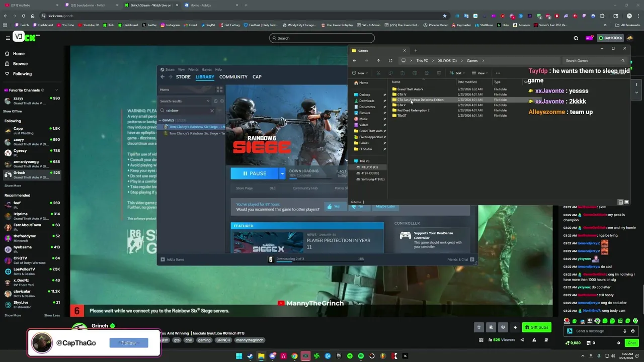Open the chat settings gear icon
The height and width of the screenshot is (362, 644).
click(618, 343)
